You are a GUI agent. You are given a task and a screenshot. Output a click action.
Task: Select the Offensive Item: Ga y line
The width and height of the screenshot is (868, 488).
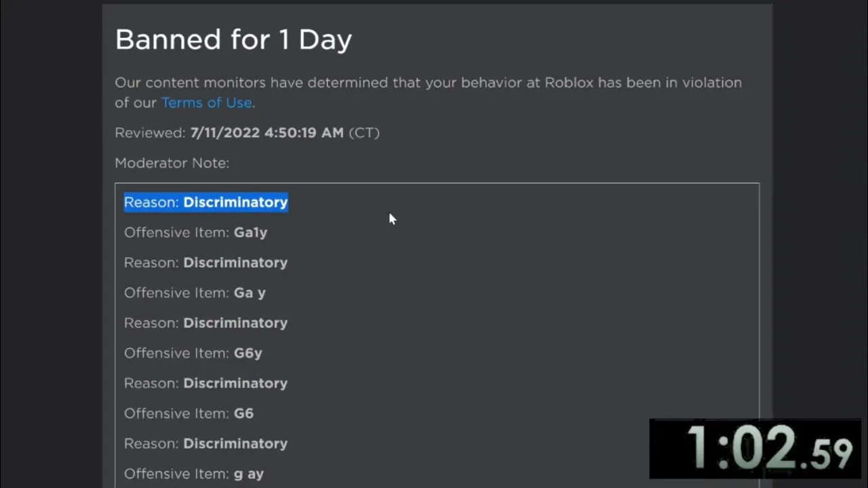coord(195,293)
